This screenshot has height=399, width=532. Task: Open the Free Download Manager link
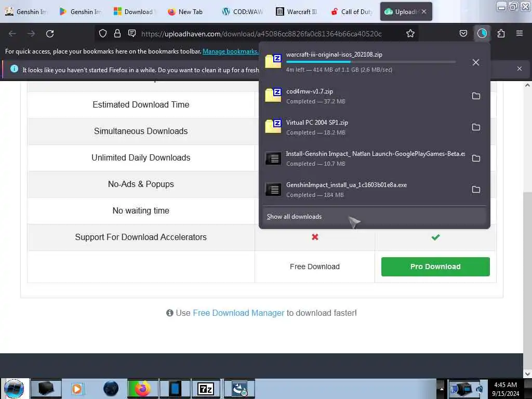[x=238, y=313]
